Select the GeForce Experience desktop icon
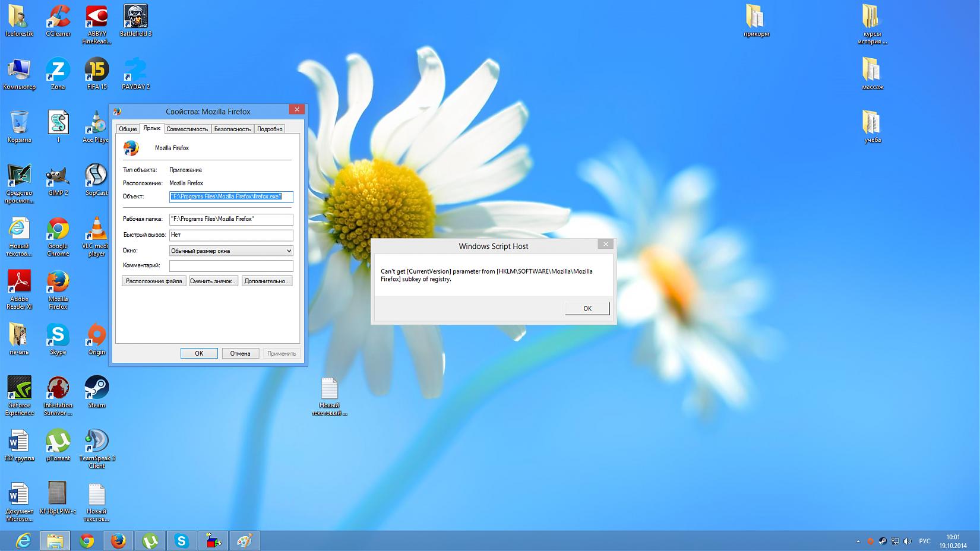980x551 pixels. (20, 396)
